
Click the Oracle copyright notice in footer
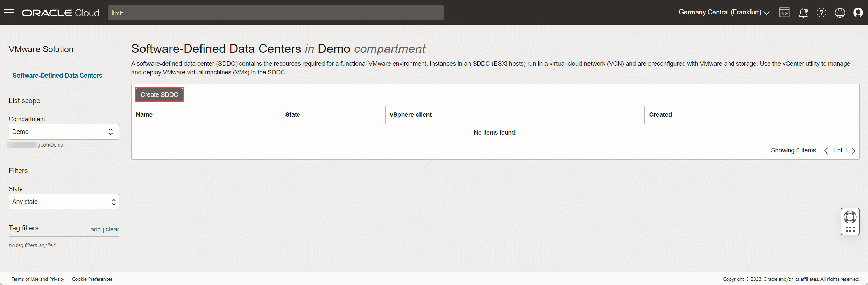click(x=791, y=279)
